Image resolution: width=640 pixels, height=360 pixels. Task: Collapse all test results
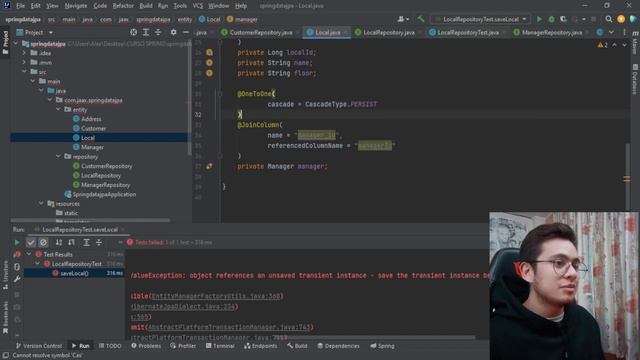point(99,242)
